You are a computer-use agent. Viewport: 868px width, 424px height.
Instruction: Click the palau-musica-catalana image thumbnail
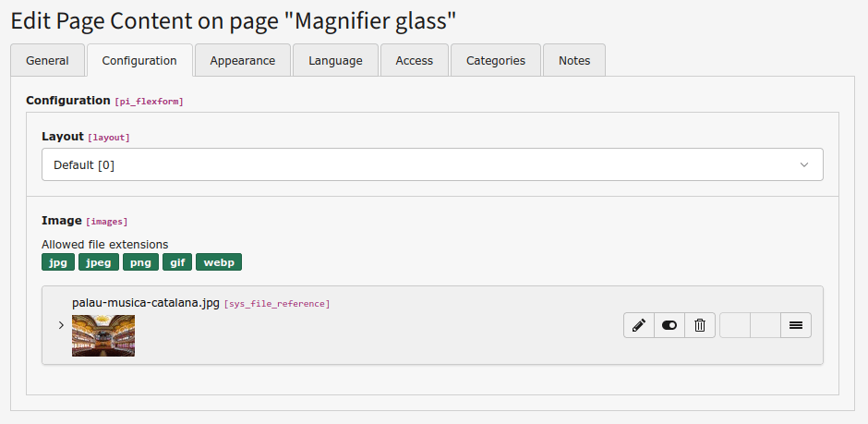[103, 335]
